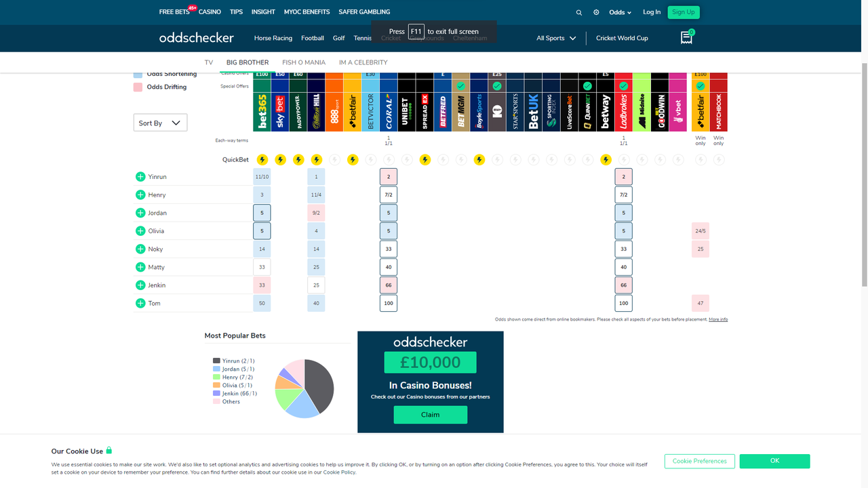
Task: Open the Football menu
Action: click(313, 38)
